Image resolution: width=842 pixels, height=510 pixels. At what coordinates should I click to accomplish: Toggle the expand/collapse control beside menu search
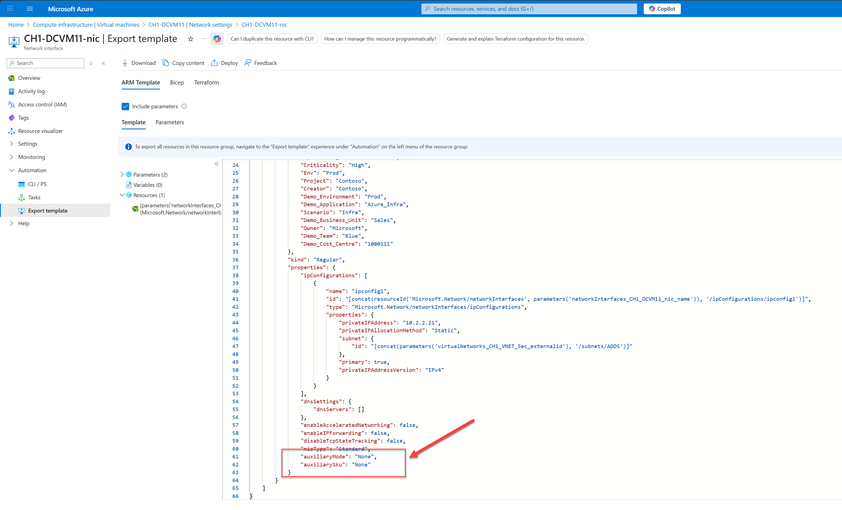pyautogui.click(x=91, y=63)
